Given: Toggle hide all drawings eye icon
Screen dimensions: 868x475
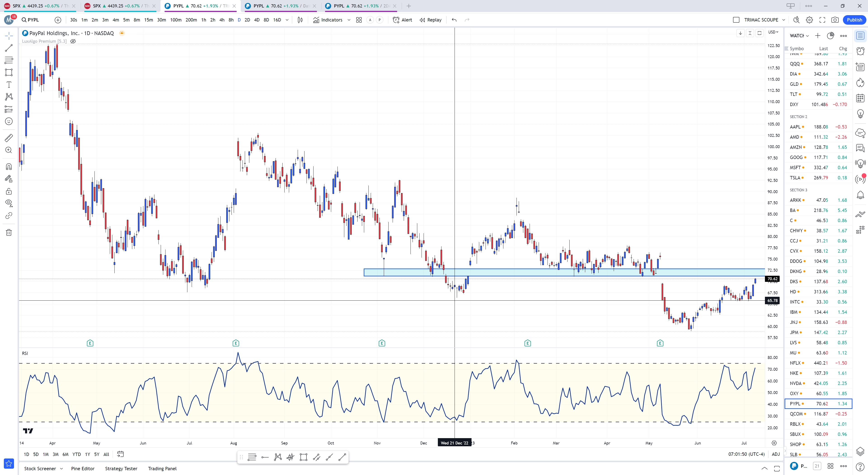Looking at the screenshot, I should (x=9, y=203).
